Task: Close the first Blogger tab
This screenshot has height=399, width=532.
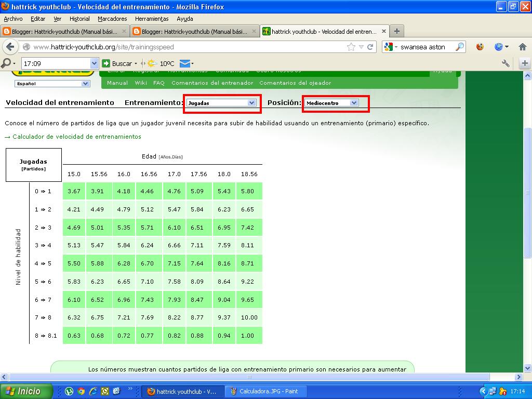Action: [124, 31]
